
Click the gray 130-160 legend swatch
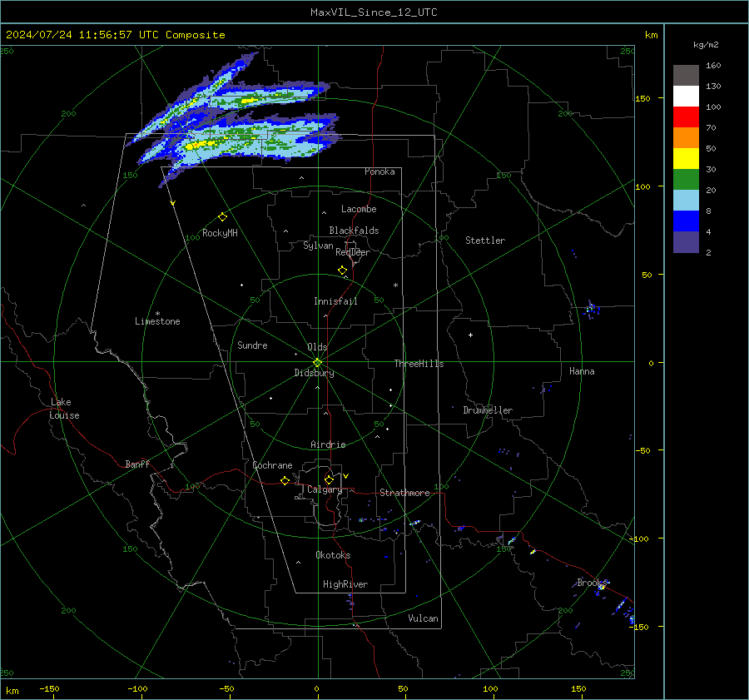point(686,76)
